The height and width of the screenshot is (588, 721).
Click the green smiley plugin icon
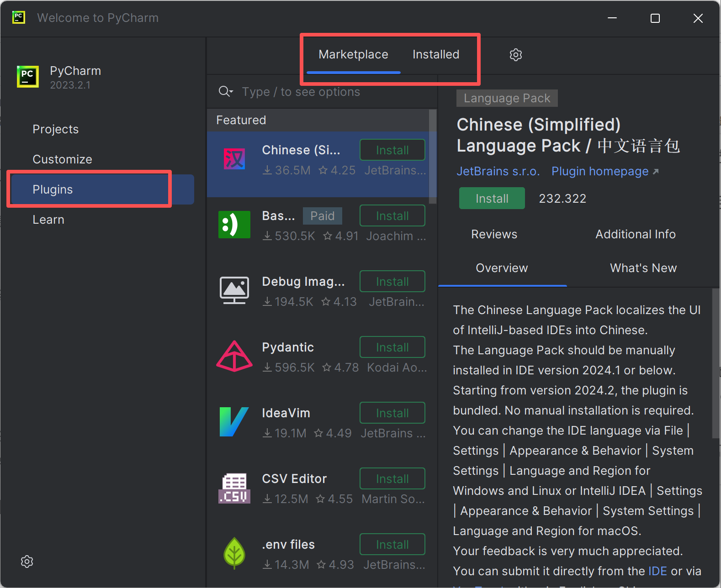[x=234, y=225]
